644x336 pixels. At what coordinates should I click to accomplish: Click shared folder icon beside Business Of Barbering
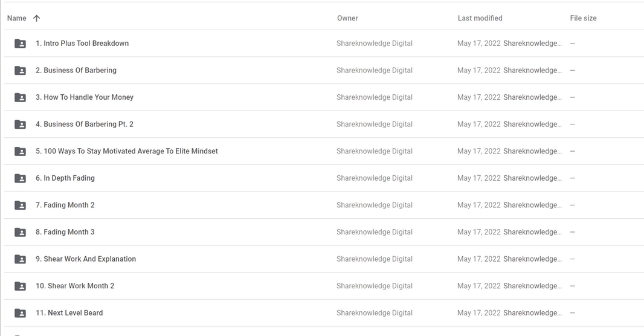20,71
